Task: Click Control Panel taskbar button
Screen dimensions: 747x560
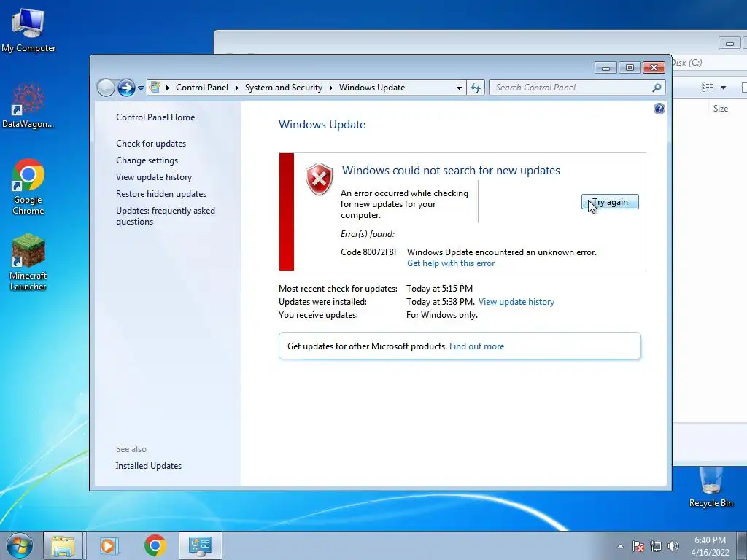Action: pyautogui.click(x=200, y=545)
